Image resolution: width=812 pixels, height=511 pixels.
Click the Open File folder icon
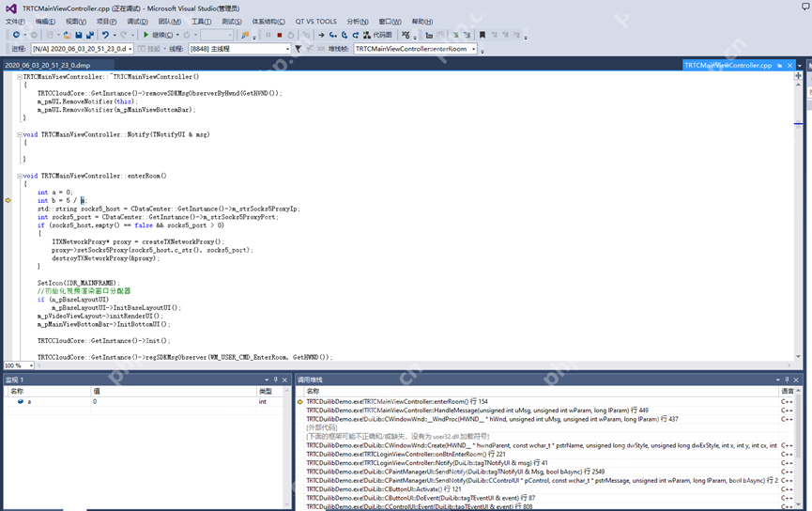[x=68, y=35]
